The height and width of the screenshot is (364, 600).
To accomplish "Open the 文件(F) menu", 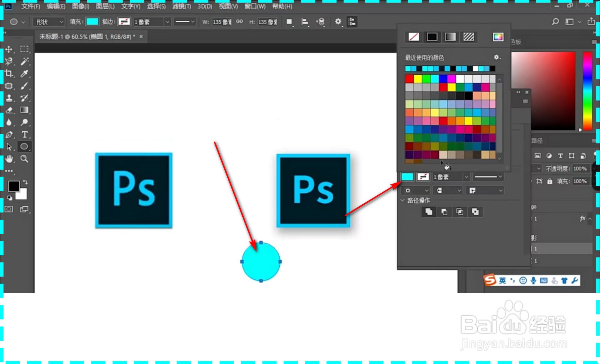I will coord(30,6).
